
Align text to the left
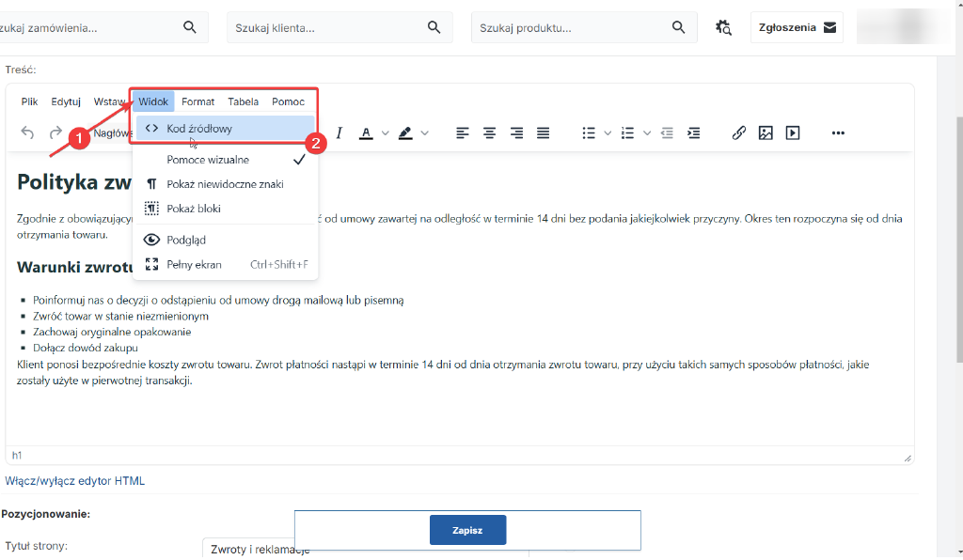click(x=463, y=133)
